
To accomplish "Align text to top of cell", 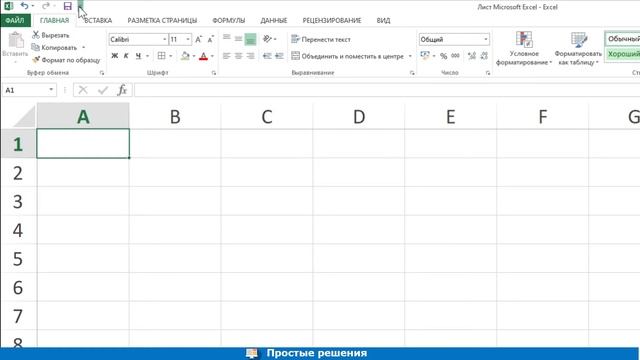I will coord(227,39).
